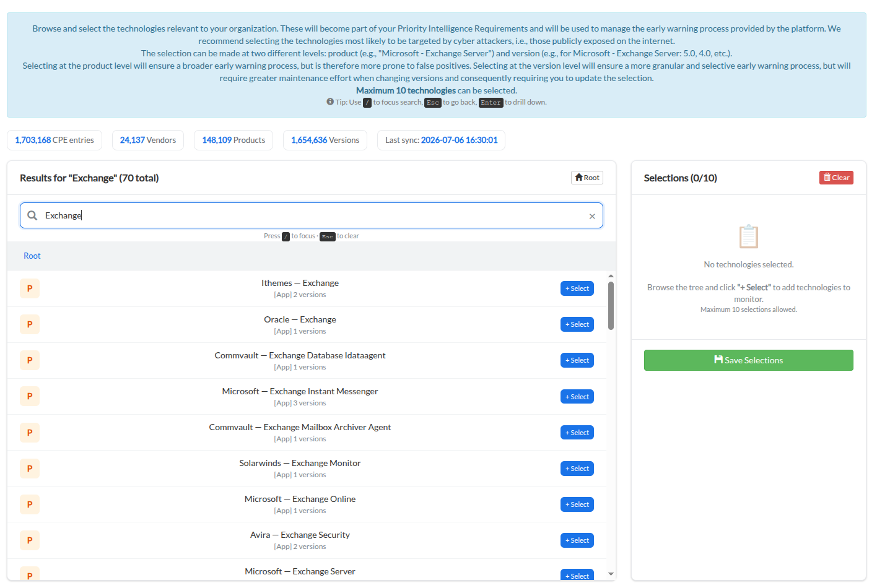Add Commvault Exchange Database Idataagent to selections

tap(577, 360)
